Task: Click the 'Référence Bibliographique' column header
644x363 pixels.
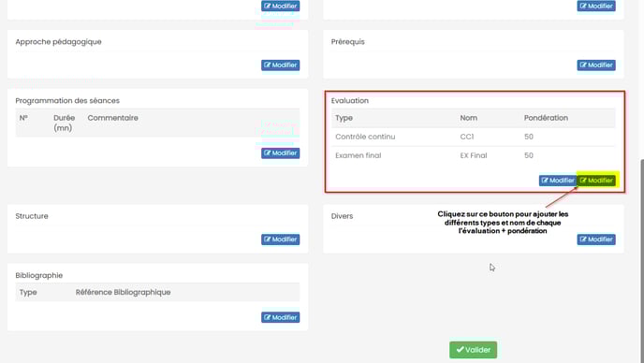Action: 123,293
